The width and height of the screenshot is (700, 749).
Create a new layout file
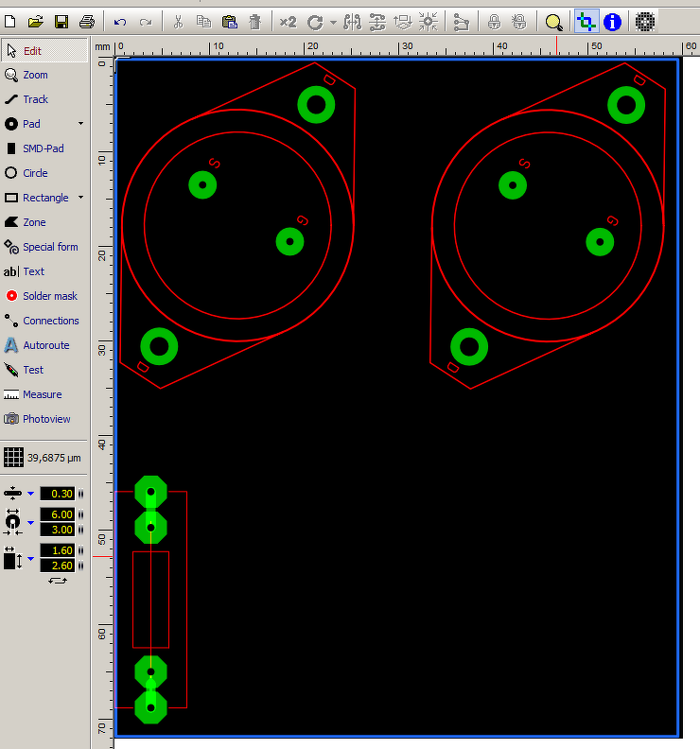click(10, 22)
